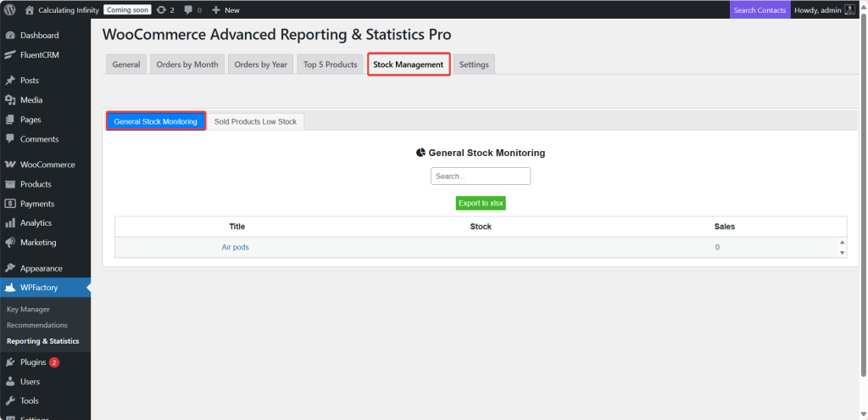The image size is (868, 420).
Task: Click the Users person icon
Action: coord(10,382)
